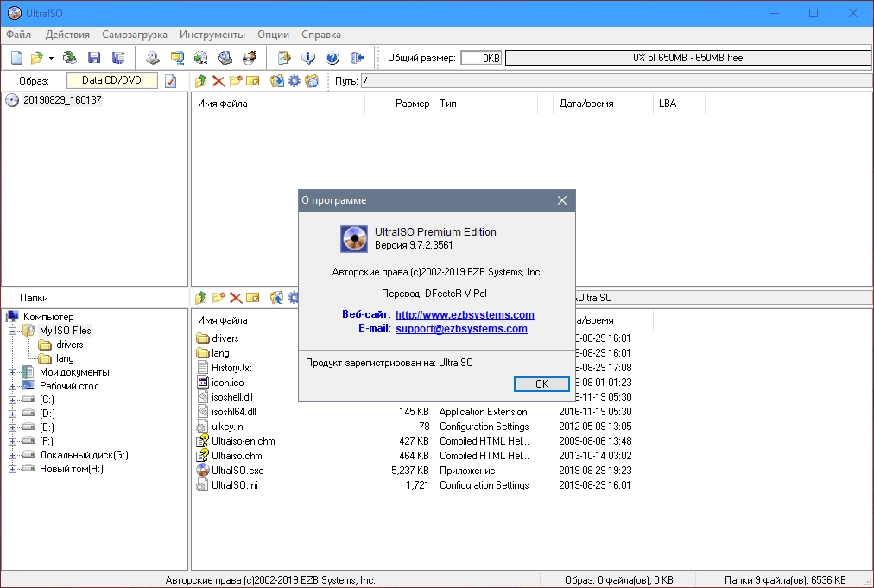Image resolution: width=874 pixels, height=588 pixels.
Task: Collapse the My ISO Files tree node
Action: pyautogui.click(x=12, y=331)
